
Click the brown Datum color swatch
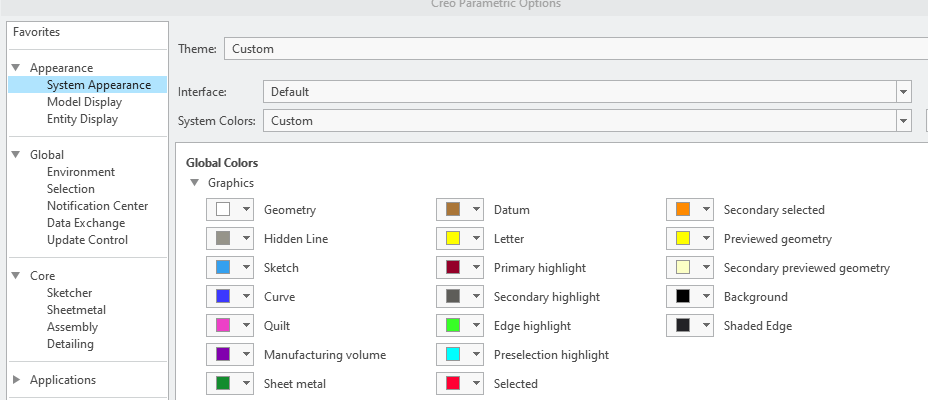tap(452, 210)
